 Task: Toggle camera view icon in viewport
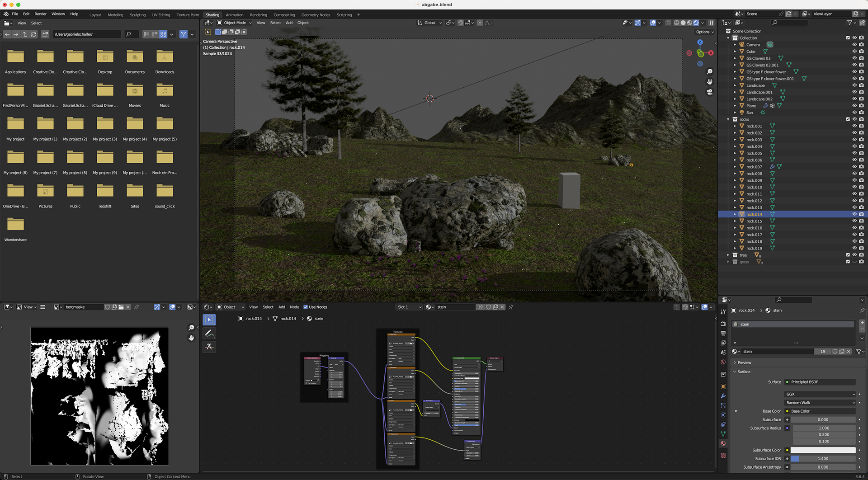tap(709, 92)
